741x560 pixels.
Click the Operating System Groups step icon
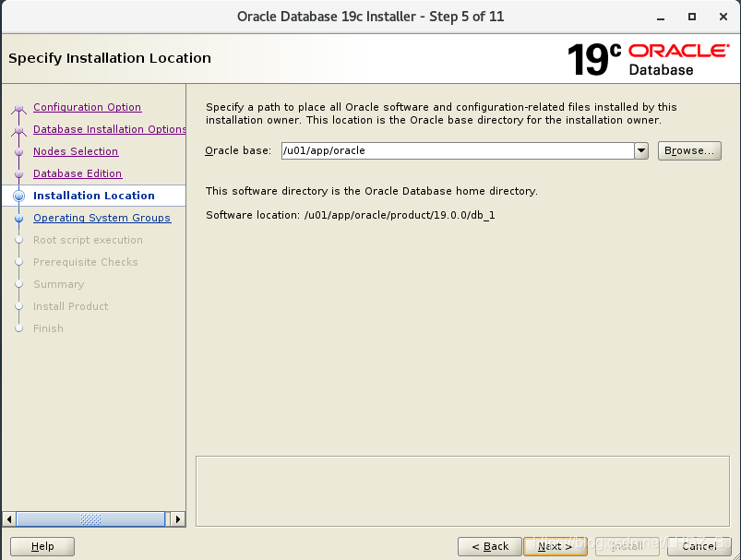[x=19, y=218]
